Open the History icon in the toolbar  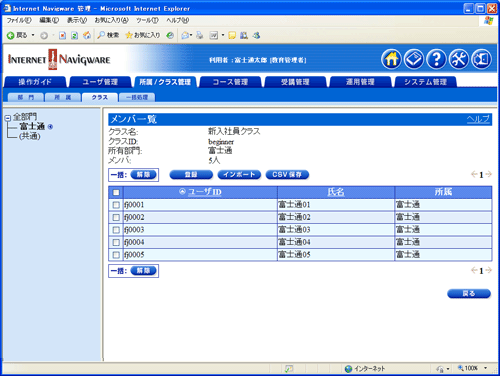tap(170, 35)
